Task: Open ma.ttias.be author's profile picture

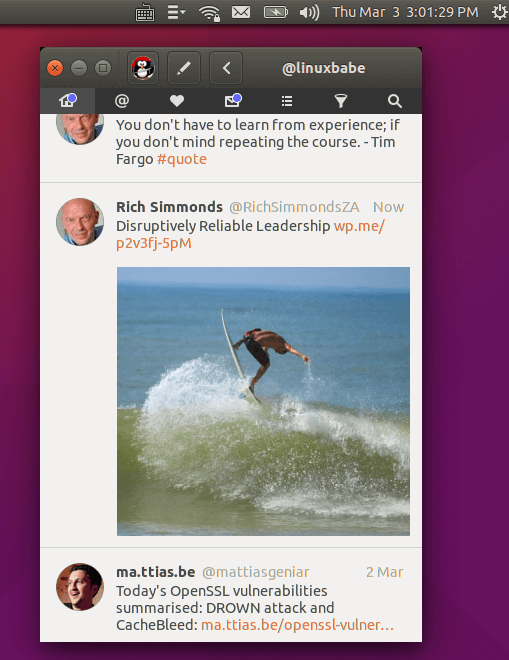Action: 80,587
